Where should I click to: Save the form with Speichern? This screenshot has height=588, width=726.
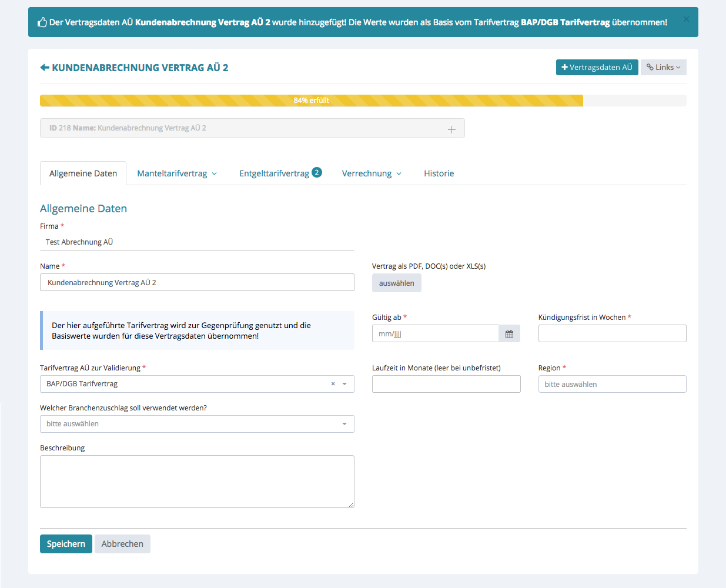(x=66, y=544)
